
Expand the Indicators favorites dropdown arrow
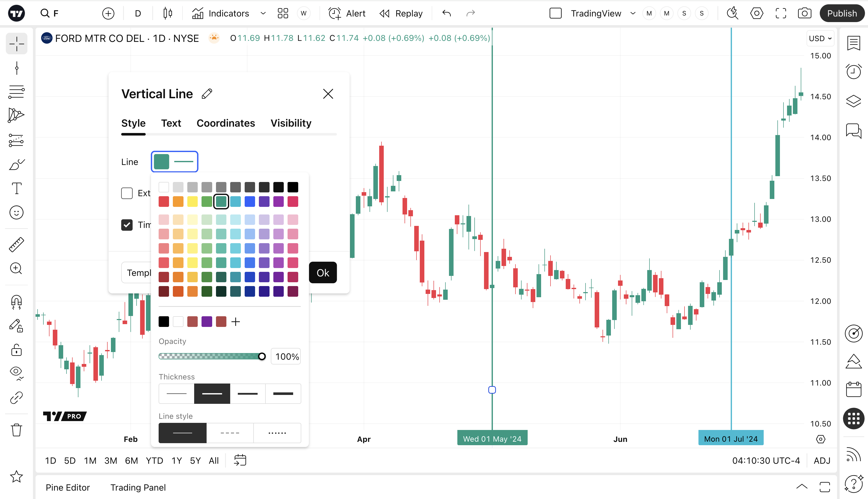coord(263,13)
